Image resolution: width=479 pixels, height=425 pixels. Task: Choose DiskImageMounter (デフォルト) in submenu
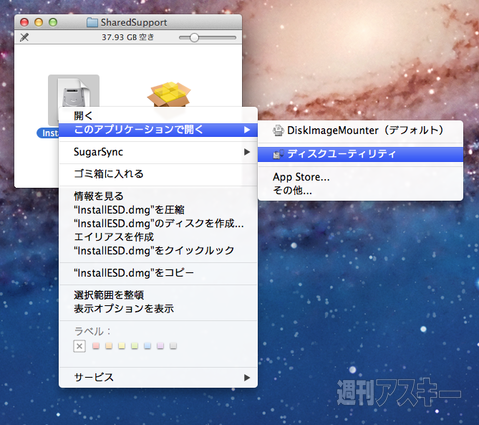360,130
